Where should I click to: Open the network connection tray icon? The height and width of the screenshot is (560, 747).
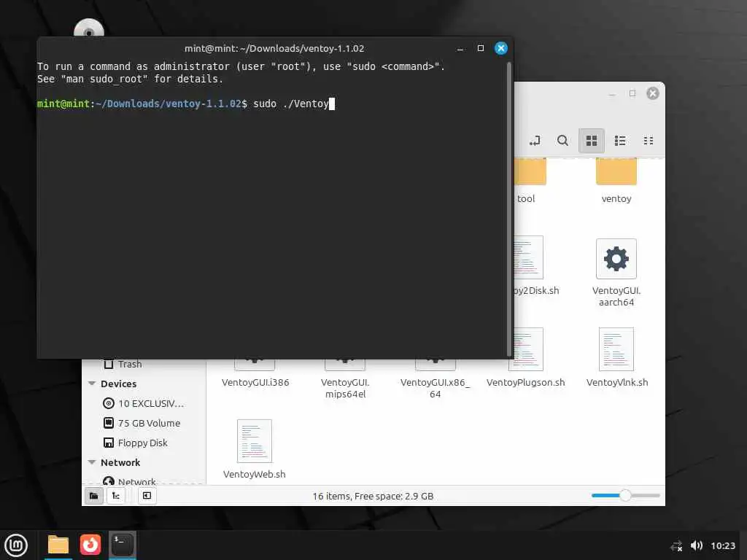676,545
